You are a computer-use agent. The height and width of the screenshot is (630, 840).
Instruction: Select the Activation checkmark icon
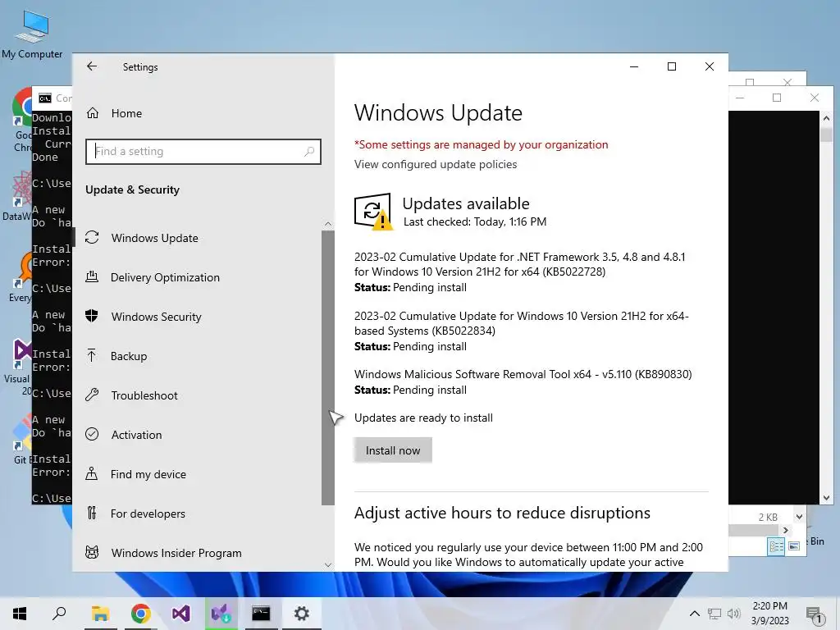tap(92, 435)
